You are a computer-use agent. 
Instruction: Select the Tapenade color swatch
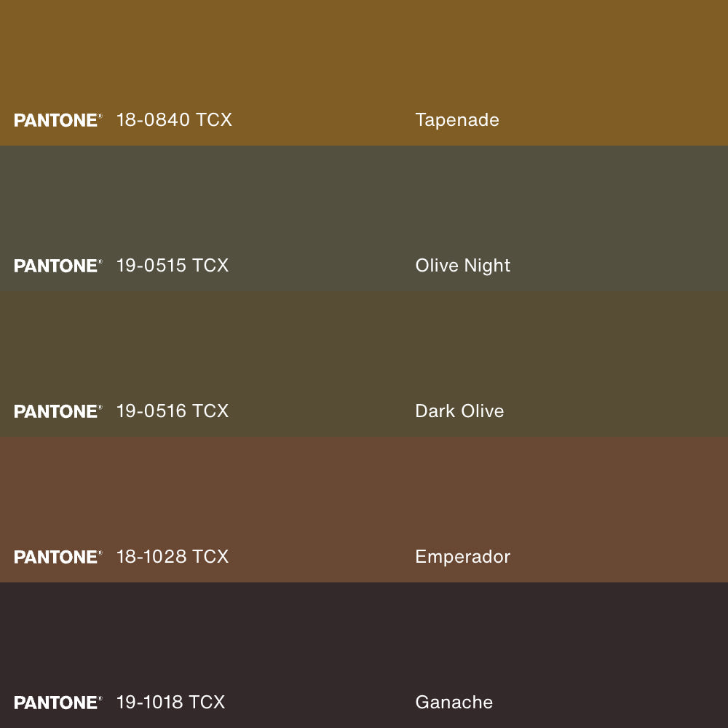point(364,72)
